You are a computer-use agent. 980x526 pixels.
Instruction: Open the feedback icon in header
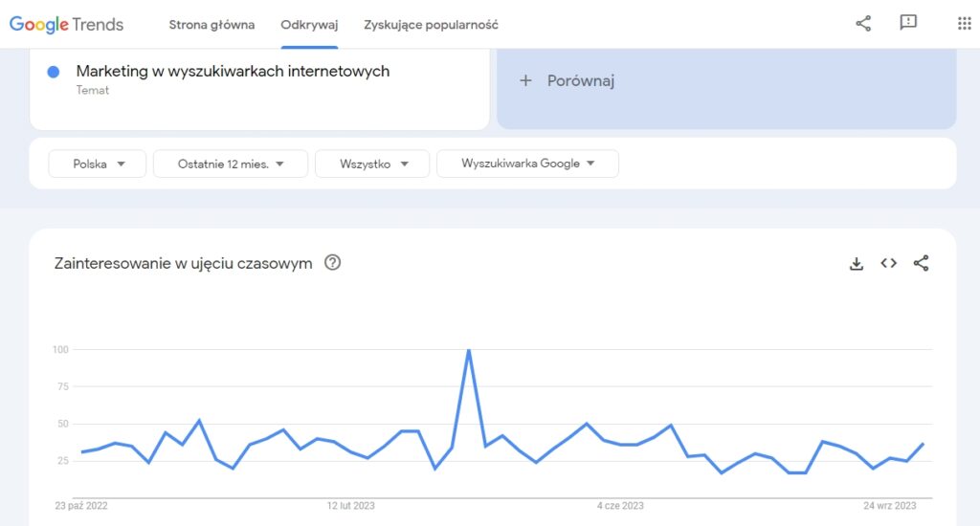point(908,23)
